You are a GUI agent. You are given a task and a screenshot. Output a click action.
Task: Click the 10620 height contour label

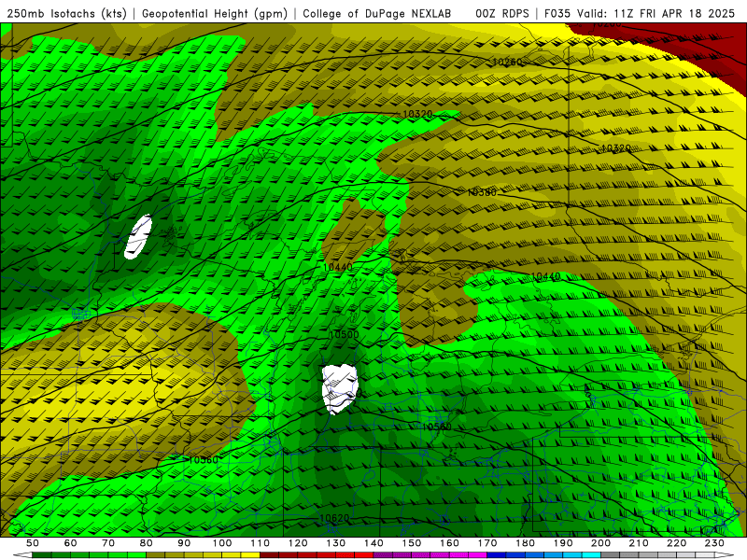point(334,518)
